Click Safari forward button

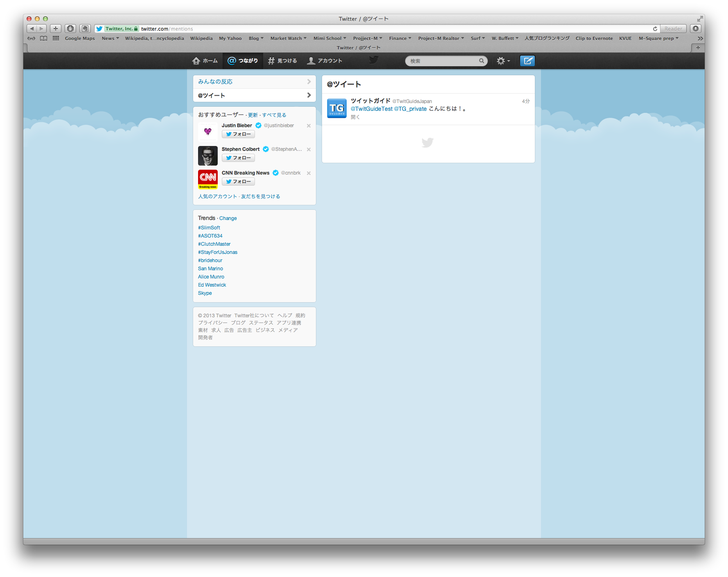(x=42, y=29)
